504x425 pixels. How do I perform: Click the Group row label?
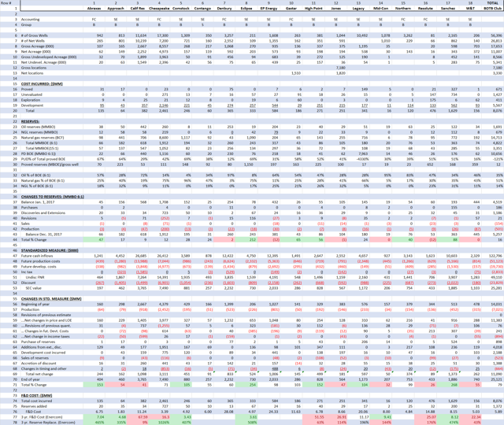pyautogui.click(x=26, y=24)
